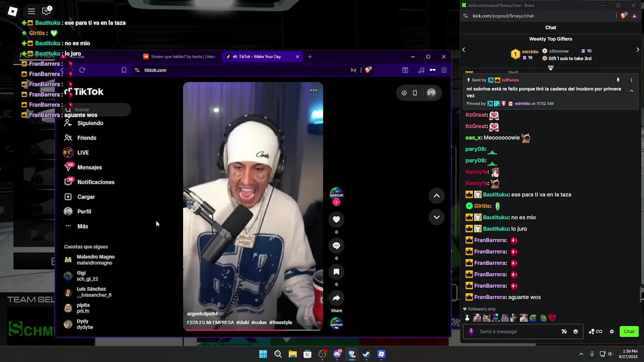Bookmark this page in TikTok browser toolbar
This screenshot has height=362, width=644.
pos(124,70)
